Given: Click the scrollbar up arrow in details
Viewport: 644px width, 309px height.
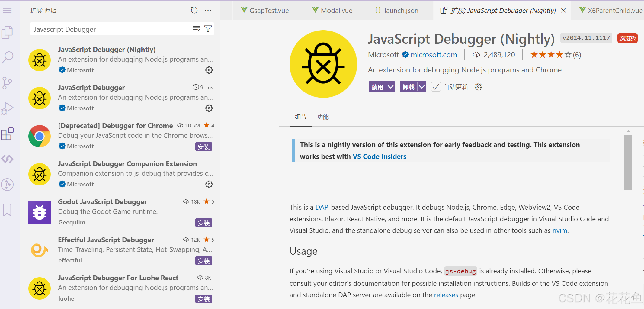Looking at the screenshot, I should (628, 131).
